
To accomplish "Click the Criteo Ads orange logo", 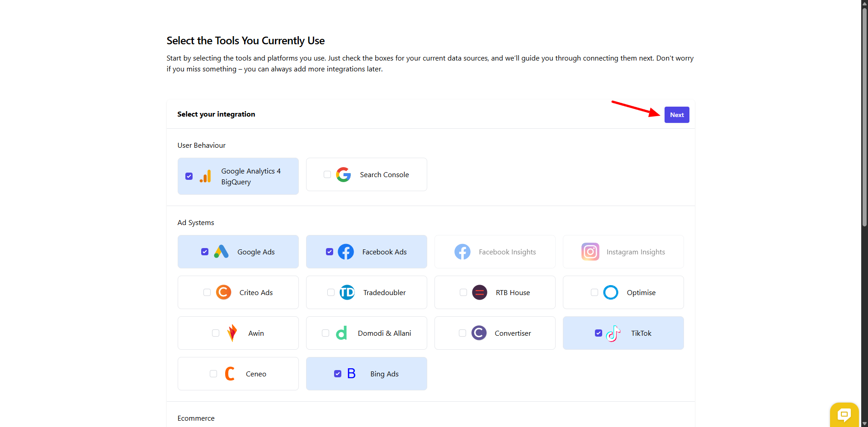I will [x=223, y=292].
